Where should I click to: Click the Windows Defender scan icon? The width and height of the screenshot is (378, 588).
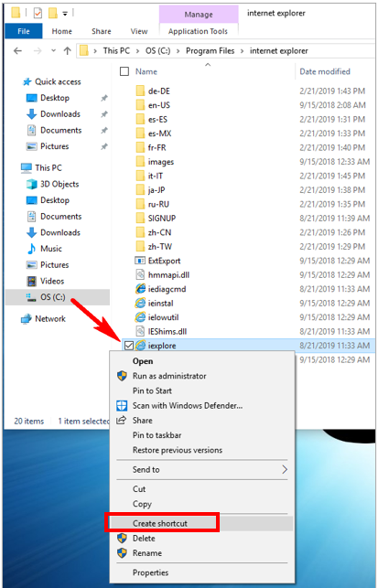[x=122, y=405]
